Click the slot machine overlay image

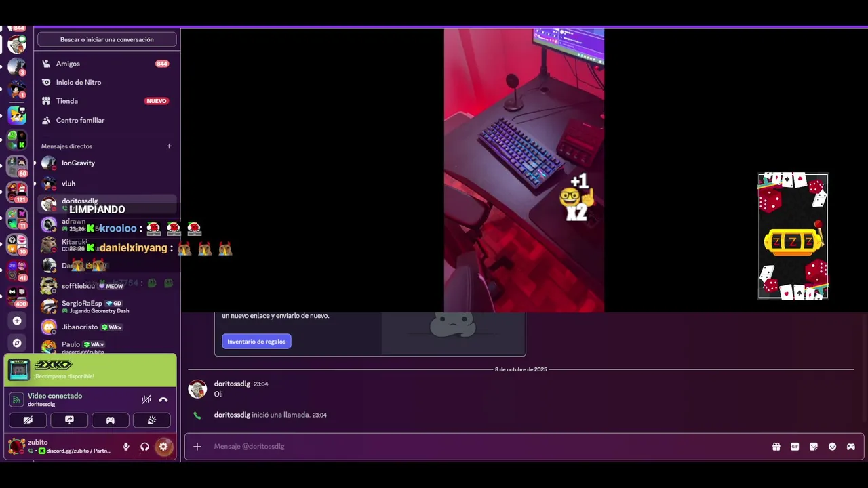coord(793,236)
